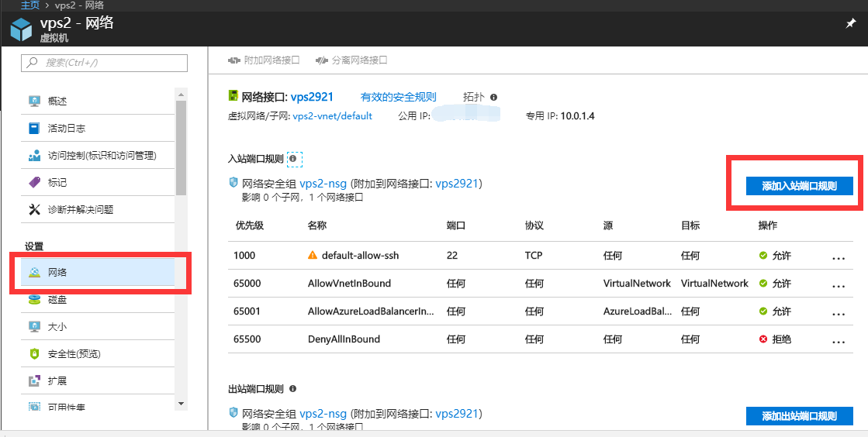868x437 pixels.
Task: Click the sidebar search box
Action: [104, 63]
